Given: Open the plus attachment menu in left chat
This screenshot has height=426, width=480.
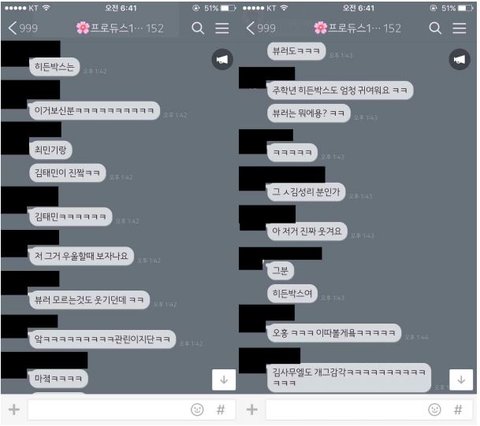Looking at the screenshot, I should (x=14, y=409).
